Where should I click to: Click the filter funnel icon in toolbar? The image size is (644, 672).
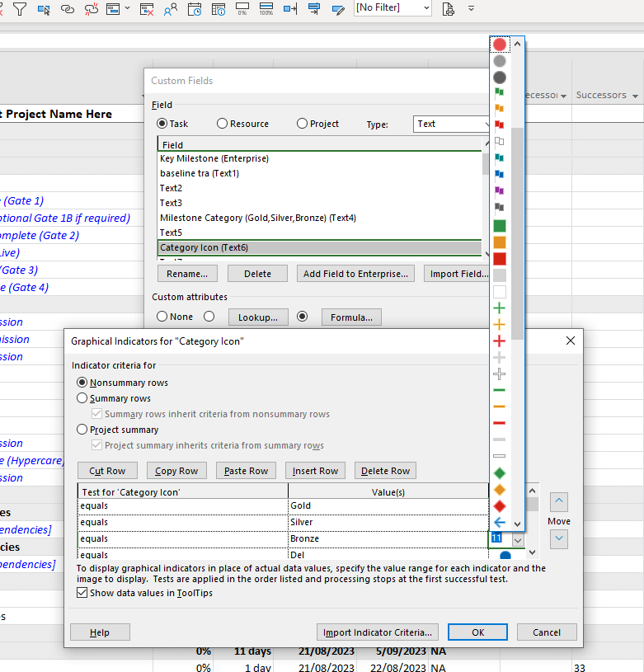click(20, 9)
